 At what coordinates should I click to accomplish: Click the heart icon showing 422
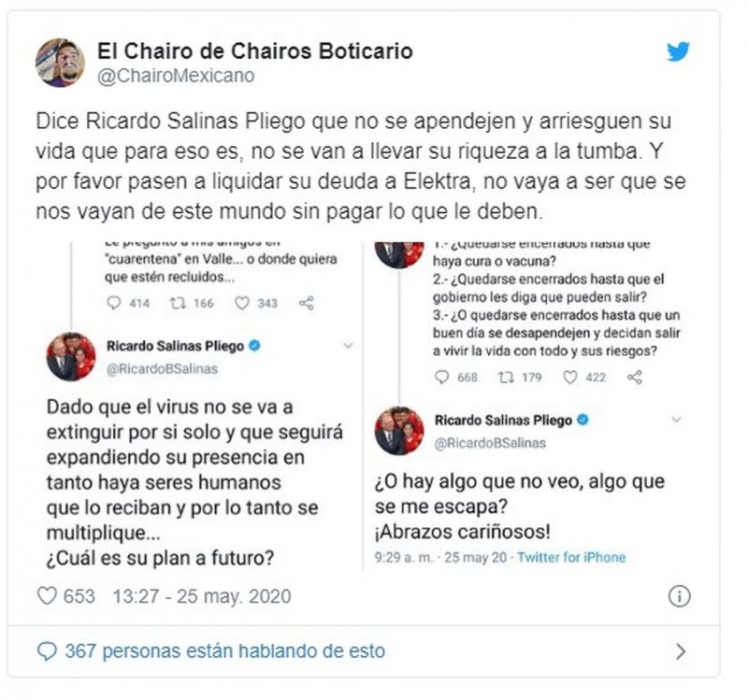coord(570,378)
